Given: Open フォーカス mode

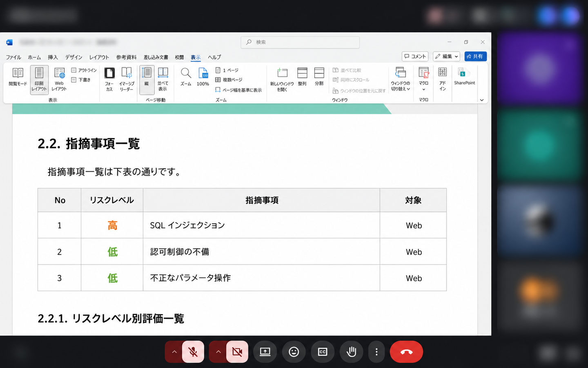Looking at the screenshot, I should pyautogui.click(x=109, y=80).
